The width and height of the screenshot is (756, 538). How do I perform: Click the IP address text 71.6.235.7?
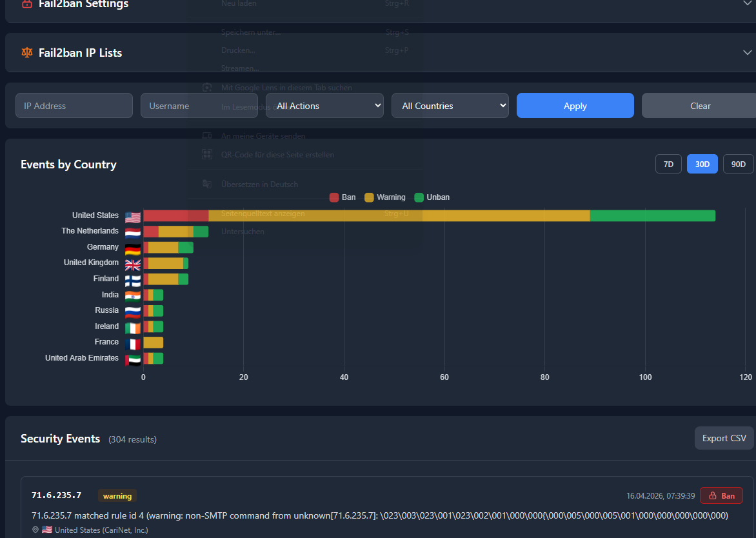[56, 495]
